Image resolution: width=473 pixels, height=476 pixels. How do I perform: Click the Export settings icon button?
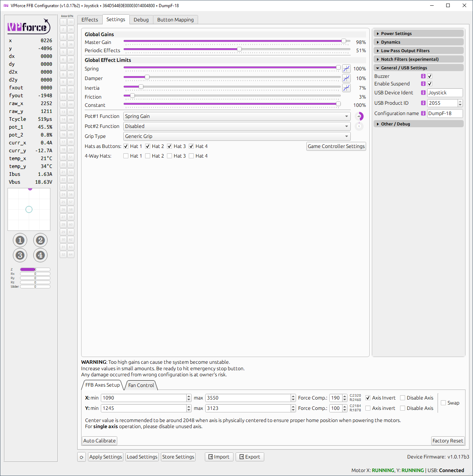[x=250, y=457]
